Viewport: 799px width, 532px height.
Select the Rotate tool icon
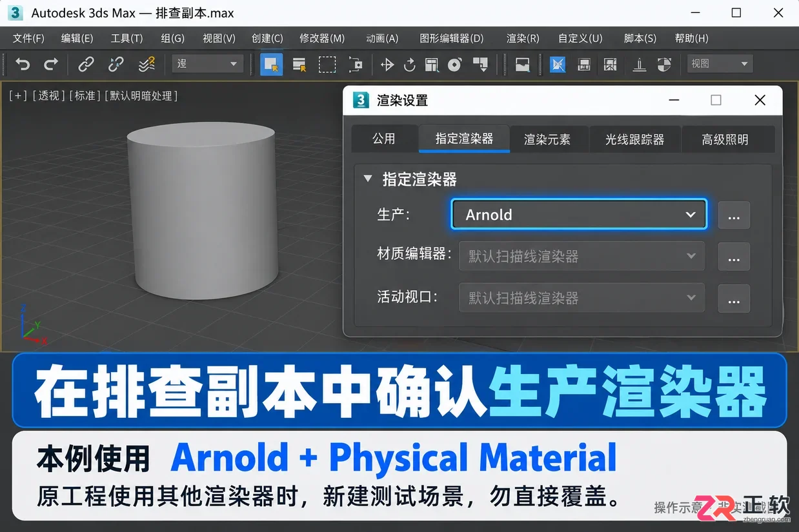click(x=409, y=64)
